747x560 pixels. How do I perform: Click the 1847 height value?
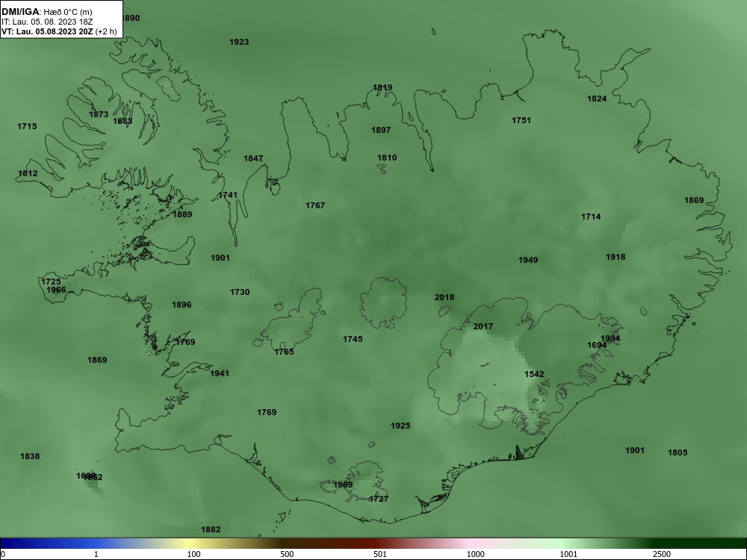point(253,158)
